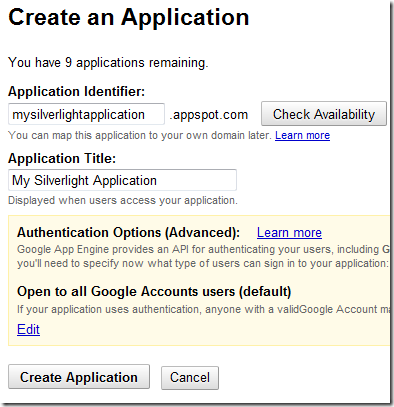Click the 'If your application uses authentication' text
Image resolution: width=394 pixels, height=407 pixels.
(203, 309)
